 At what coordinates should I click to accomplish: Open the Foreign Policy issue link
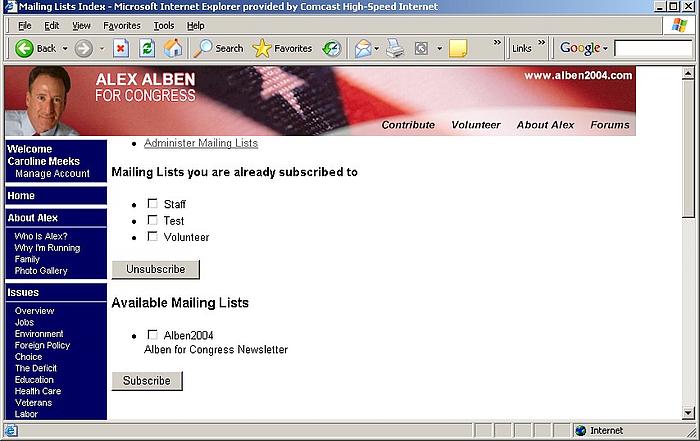pos(42,345)
